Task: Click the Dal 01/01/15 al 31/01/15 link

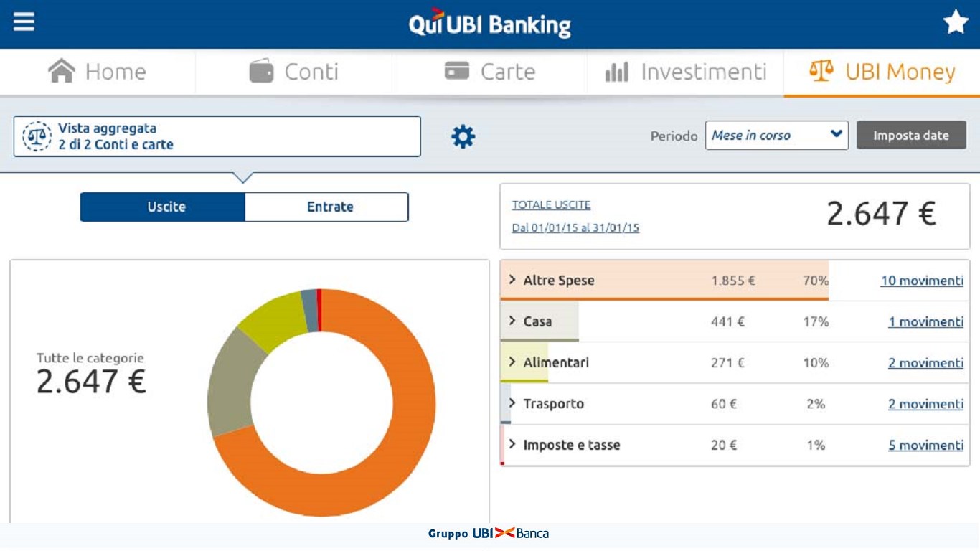Action: click(x=575, y=228)
